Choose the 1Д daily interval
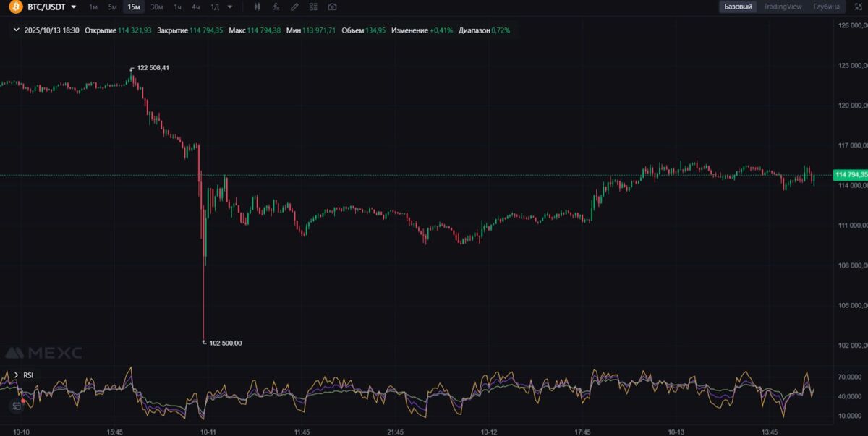Screen dimensions: 868x436 click(x=215, y=7)
